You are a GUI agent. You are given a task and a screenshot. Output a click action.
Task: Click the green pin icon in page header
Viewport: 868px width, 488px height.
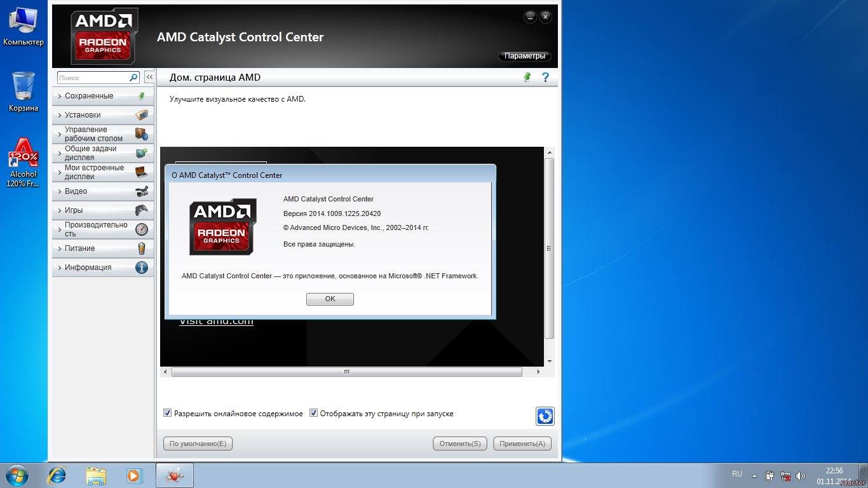[527, 77]
